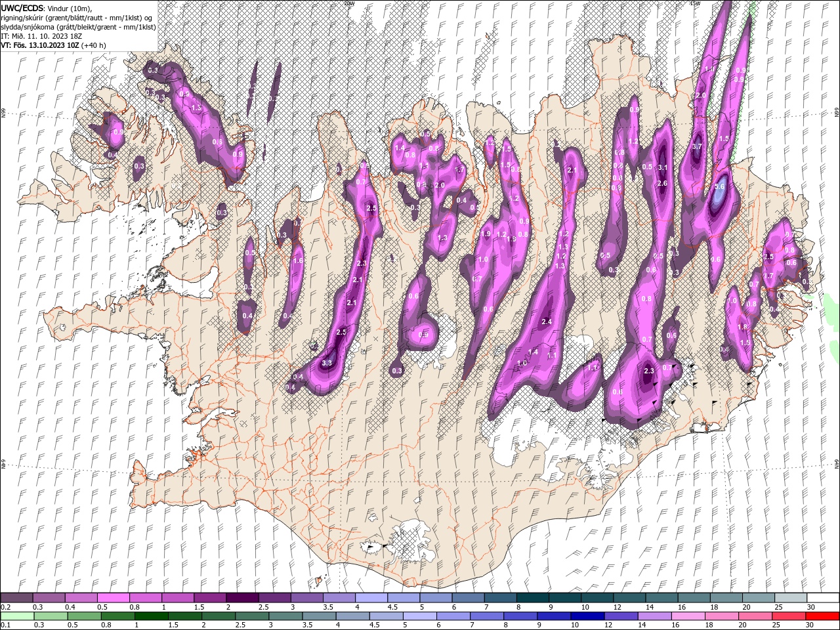Click the 3.3 snowfall value label
840x630 pixels.
click(327, 362)
